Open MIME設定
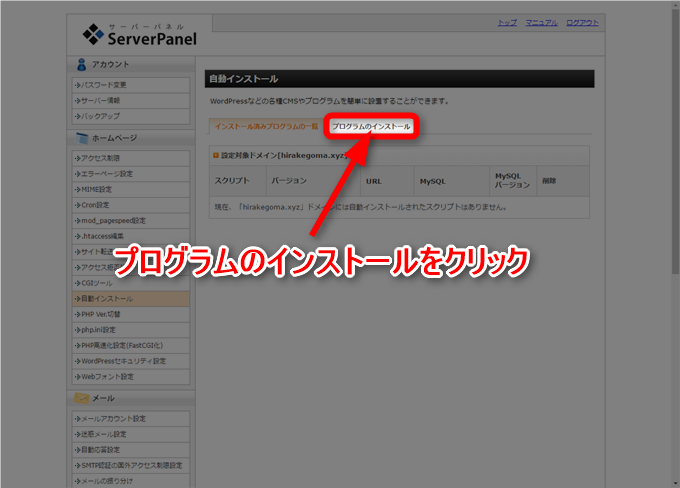Image resolution: width=680 pixels, height=488 pixels. [131, 190]
